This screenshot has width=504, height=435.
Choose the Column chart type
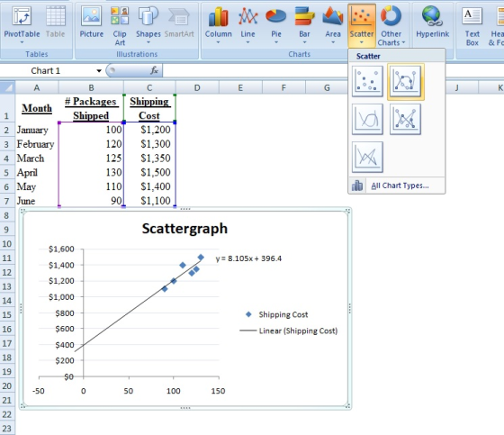click(x=218, y=25)
